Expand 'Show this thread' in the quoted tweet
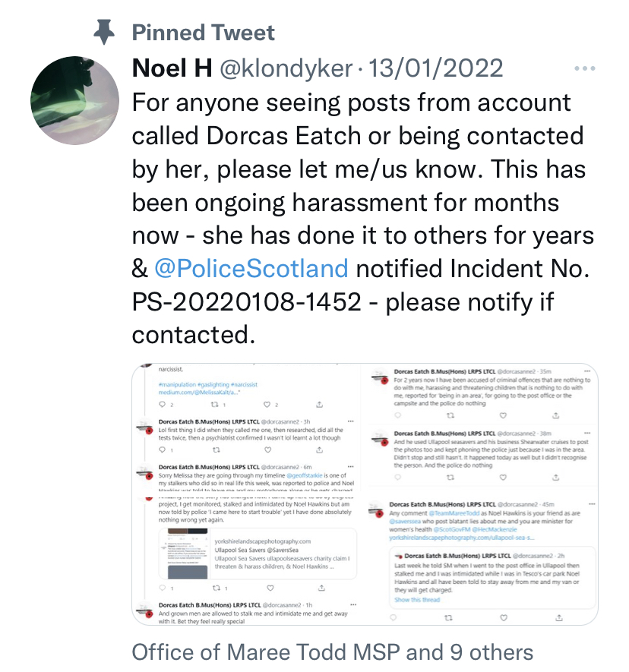The width and height of the screenshot is (629, 672). point(417,600)
